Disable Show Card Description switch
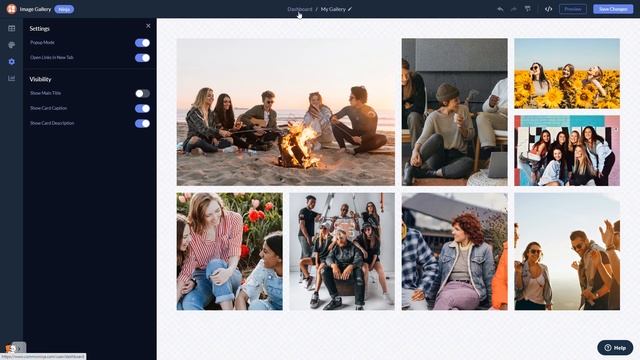Viewport: 640px width, 360px height. pyautogui.click(x=142, y=123)
